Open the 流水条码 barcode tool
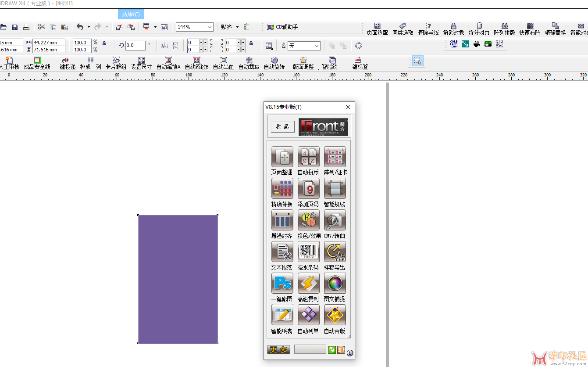588x367 pixels. [x=308, y=252]
